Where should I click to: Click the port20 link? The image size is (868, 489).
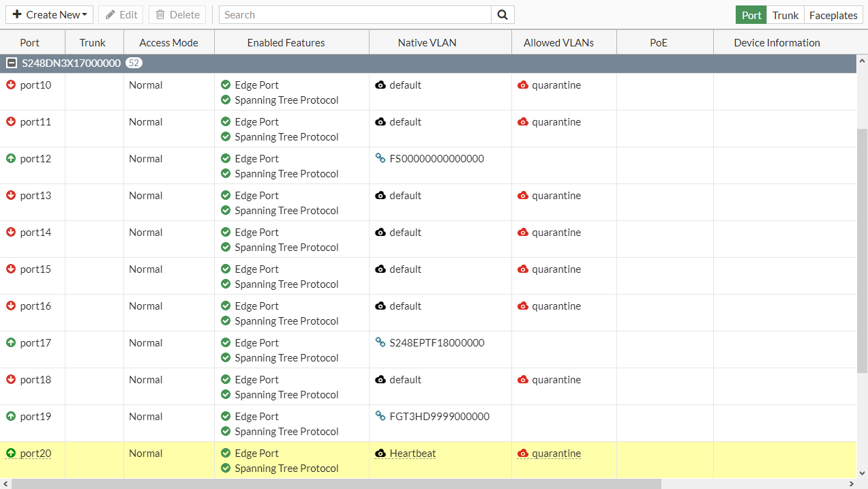click(35, 454)
